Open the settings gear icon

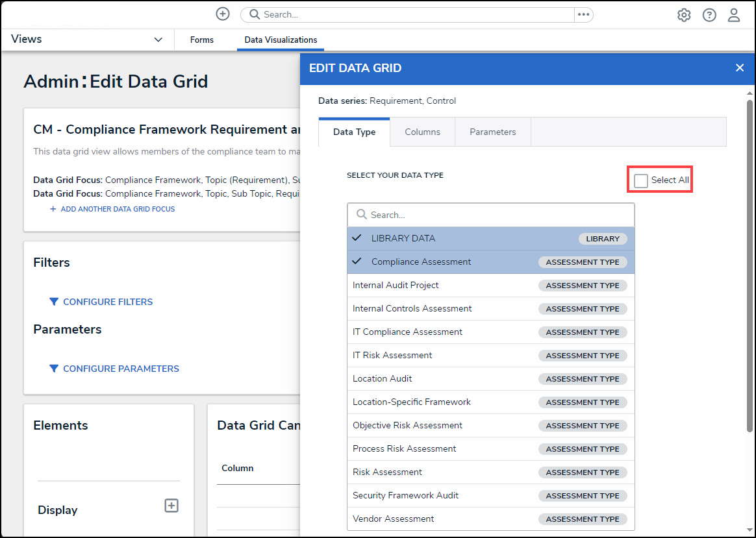coord(684,15)
